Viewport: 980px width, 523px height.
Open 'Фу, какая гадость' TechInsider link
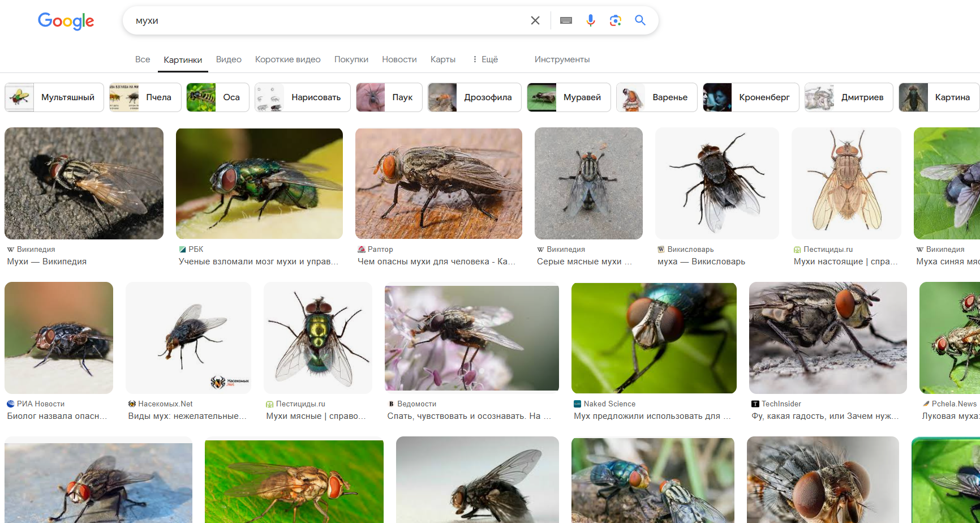pos(825,416)
